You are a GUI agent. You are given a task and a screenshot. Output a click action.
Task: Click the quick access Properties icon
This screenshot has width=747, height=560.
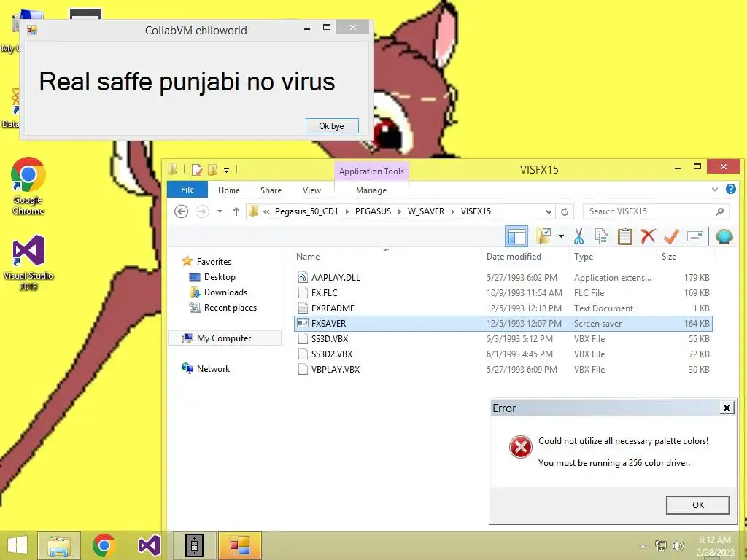(x=197, y=169)
